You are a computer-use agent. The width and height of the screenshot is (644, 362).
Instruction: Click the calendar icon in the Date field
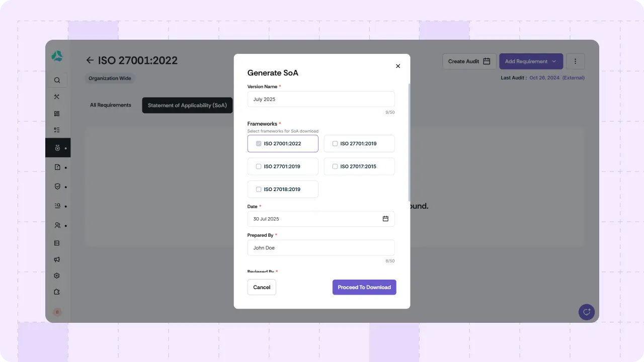pos(385,219)
